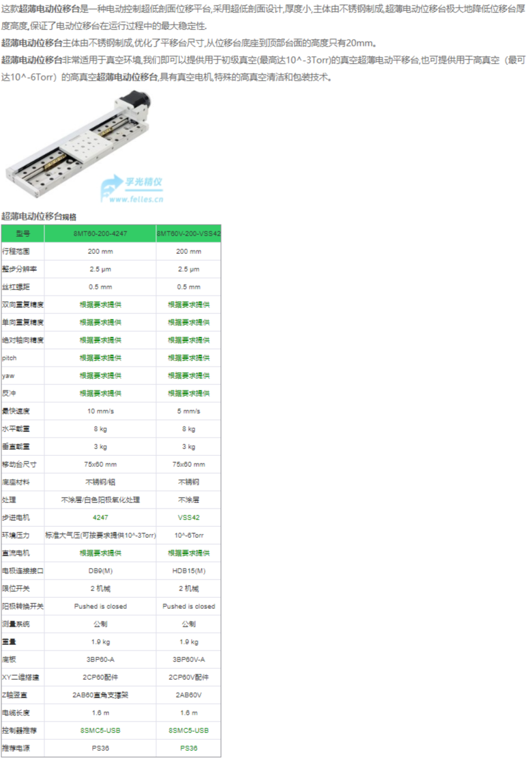Viewport: 532px width, 761px height.
Task: Click the 垂直载重 row label
Action: 16,446
